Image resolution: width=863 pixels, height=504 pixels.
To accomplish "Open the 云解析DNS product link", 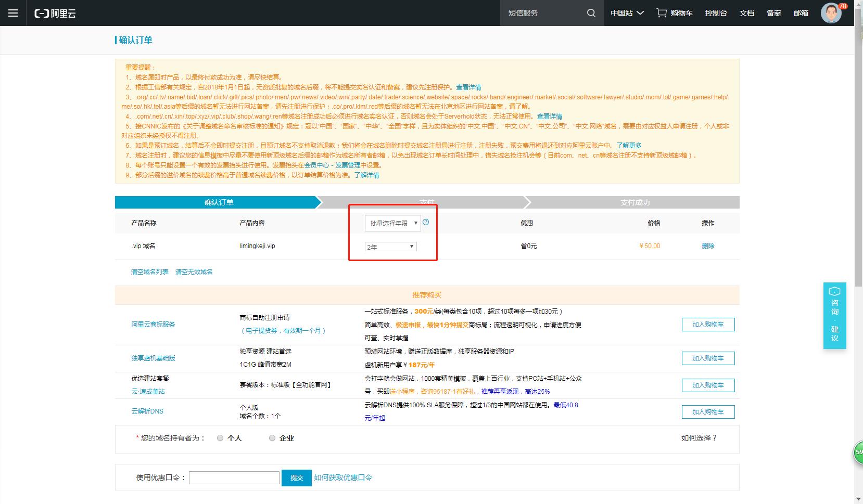I will tap(147, 411).
